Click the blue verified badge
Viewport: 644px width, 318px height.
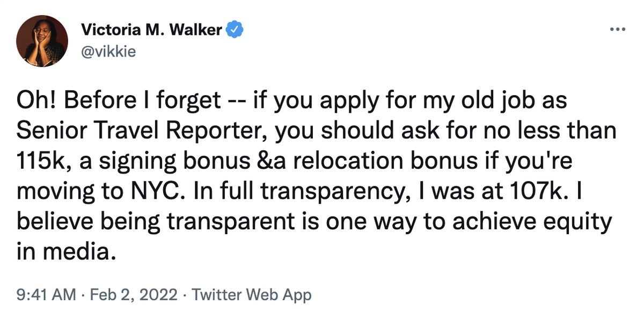tap(235, 30)
